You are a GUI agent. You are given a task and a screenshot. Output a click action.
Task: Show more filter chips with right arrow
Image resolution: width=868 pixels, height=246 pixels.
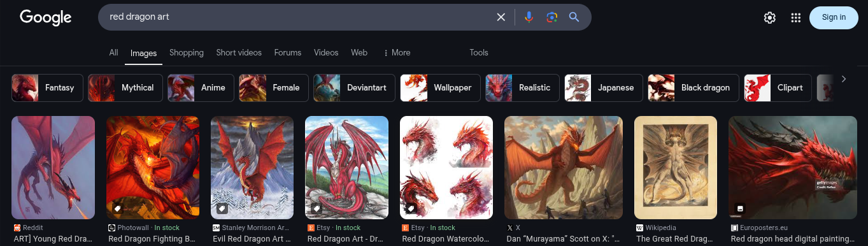click(x=844, y=79)
